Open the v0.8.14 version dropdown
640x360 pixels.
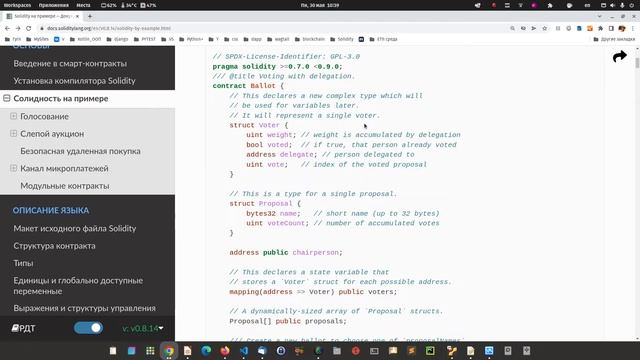143,328
